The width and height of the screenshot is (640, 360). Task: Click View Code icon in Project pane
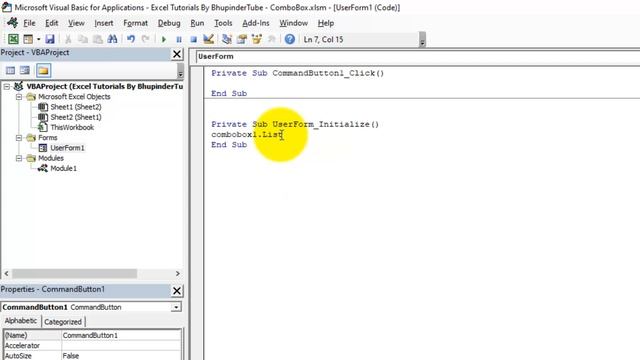[10, 71]
